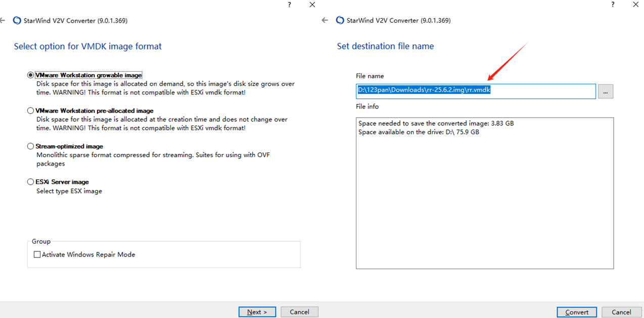
Task: Click the growable image description about disk space allocated on demand
Action: (x=166, y=88)
